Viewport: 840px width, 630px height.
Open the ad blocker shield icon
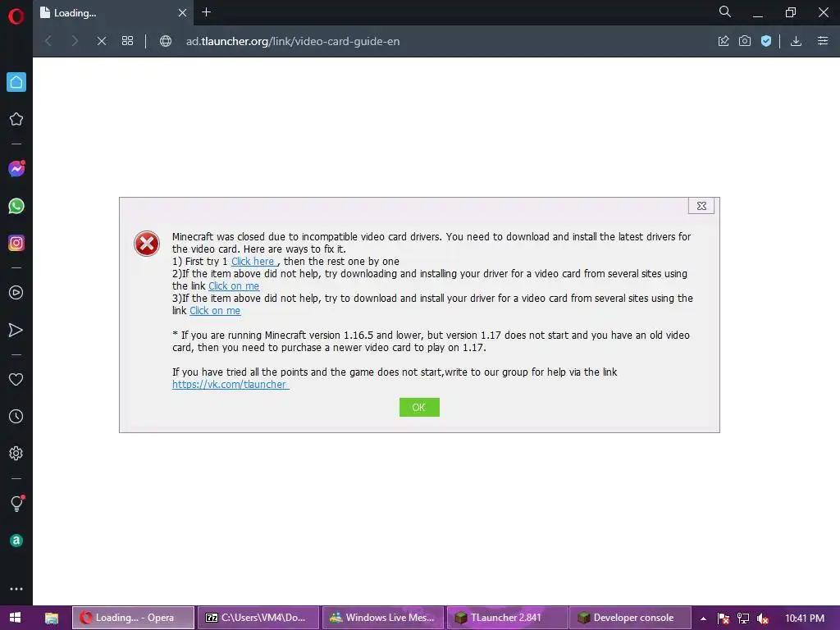[x=766, y=41]
